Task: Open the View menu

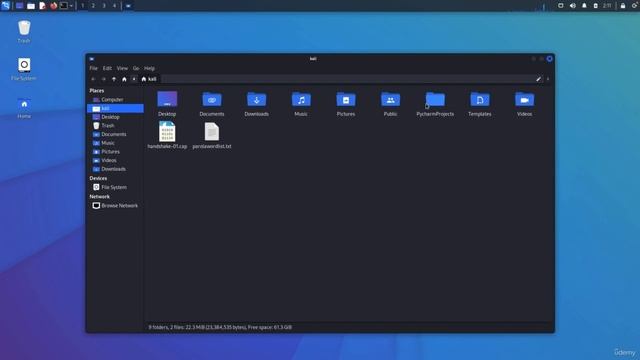Action: coord(122,68)
